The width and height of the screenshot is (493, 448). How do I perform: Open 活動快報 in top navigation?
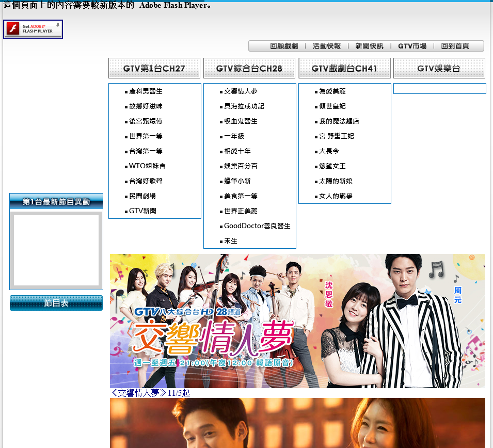click(327, 46)
